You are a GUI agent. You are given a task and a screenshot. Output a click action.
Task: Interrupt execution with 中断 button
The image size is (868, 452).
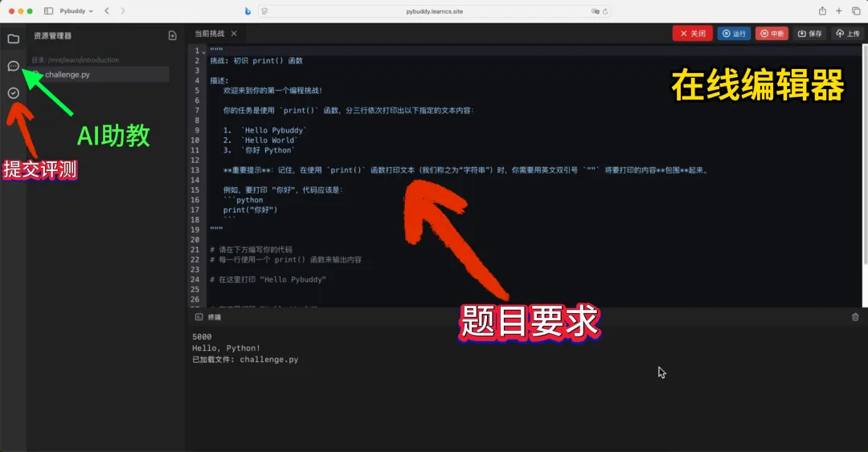pyautogui.click(x=772, y=34)
